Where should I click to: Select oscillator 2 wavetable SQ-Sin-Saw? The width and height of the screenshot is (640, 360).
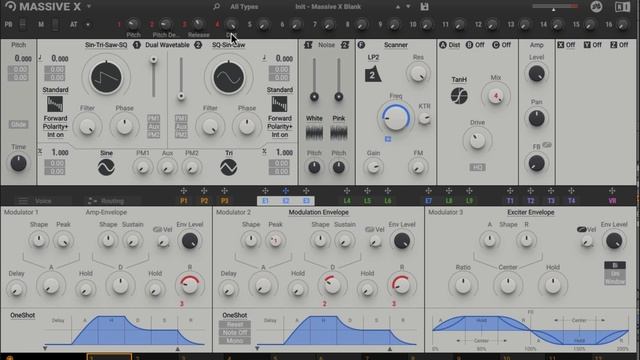click(229, 45)
